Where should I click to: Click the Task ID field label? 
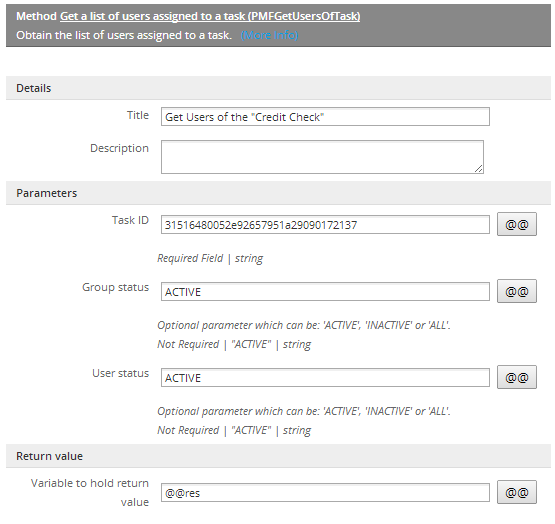pyautogui.click(x=130, y=220)
